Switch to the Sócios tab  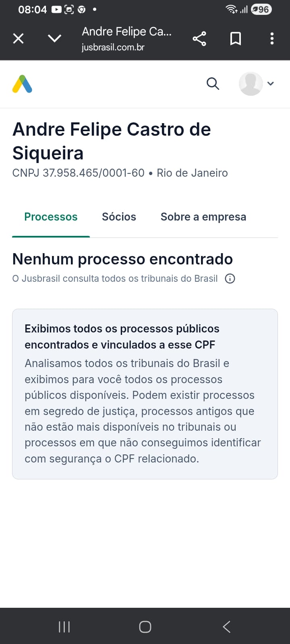[x=119, y=217]
